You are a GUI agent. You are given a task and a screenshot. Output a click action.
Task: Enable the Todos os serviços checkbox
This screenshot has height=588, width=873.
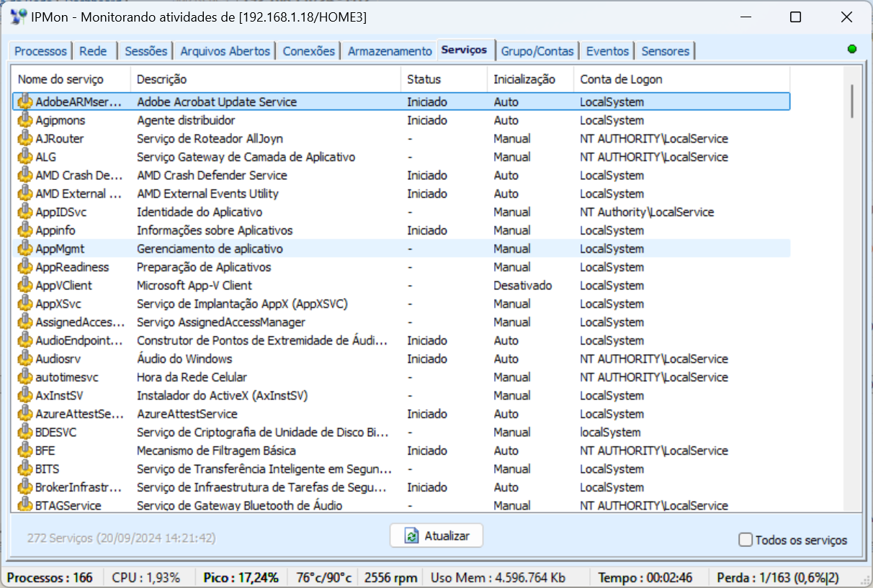coord(746,540)
